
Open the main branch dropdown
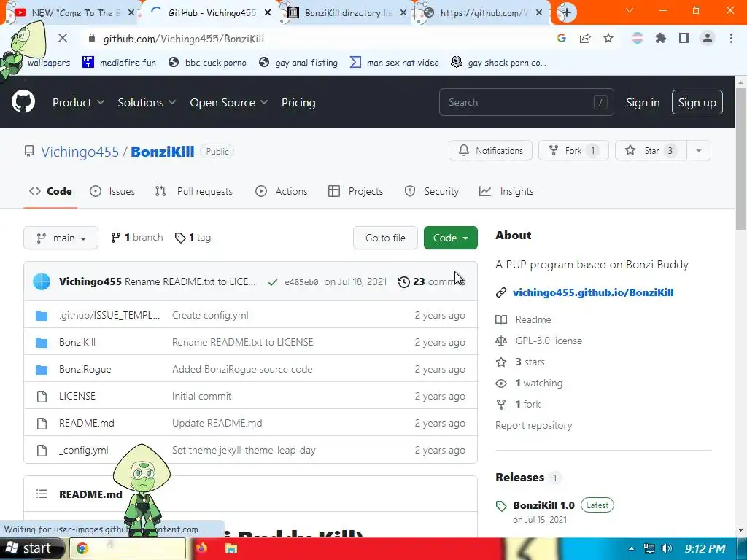pos(61,238)
